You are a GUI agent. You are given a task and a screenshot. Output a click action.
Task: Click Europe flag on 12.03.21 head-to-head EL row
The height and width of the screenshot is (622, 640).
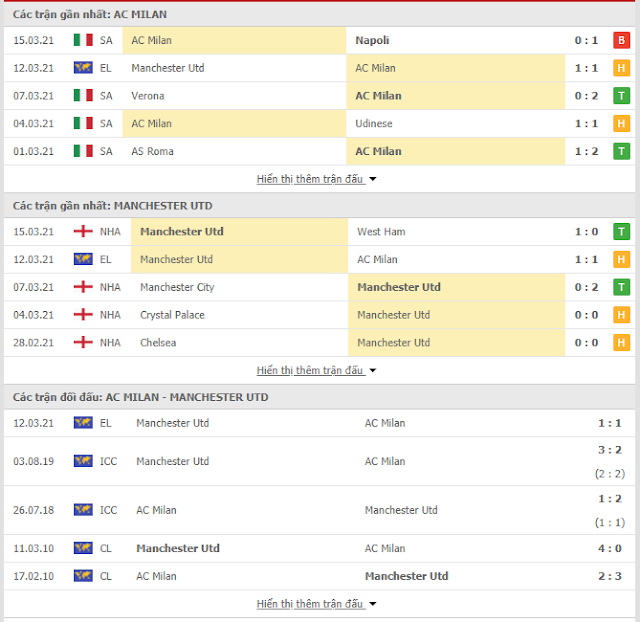tap(83, 423)
